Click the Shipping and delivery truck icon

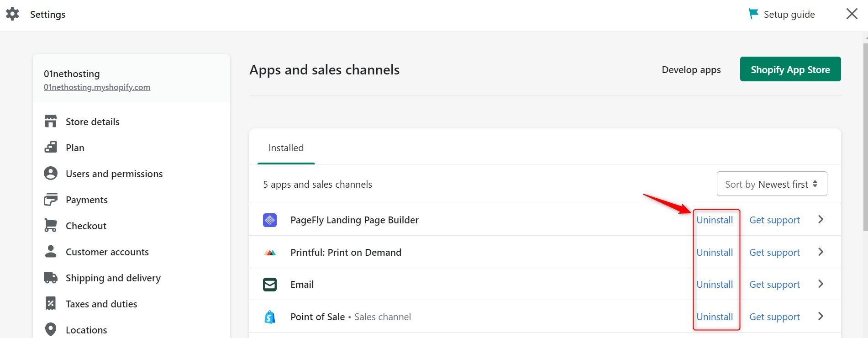51,278
